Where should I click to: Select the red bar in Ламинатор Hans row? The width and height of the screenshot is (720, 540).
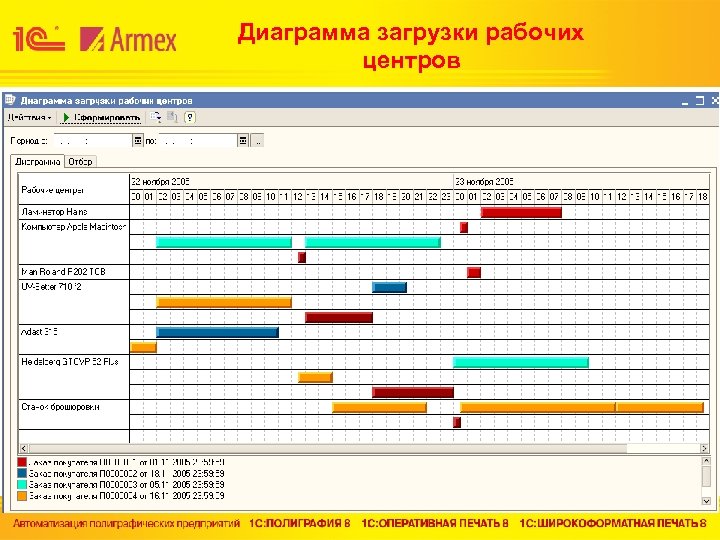[x=521, y=212]
